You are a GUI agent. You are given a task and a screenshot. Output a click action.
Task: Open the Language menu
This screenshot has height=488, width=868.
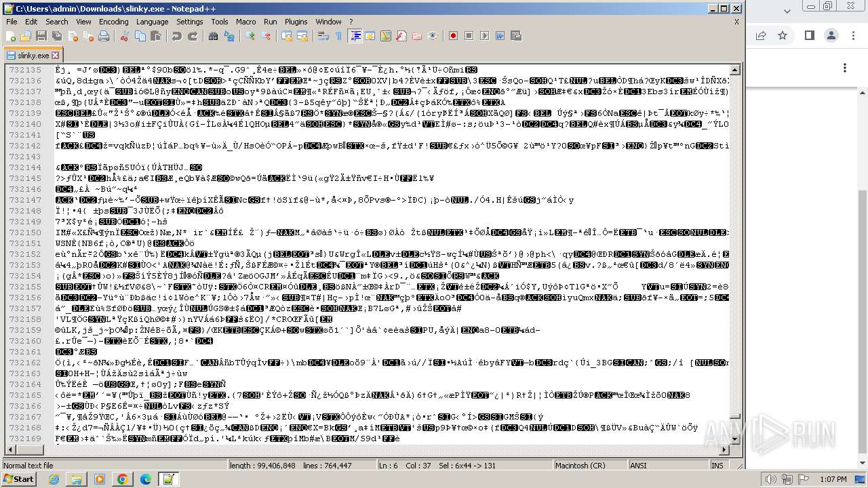click(152, 22)
